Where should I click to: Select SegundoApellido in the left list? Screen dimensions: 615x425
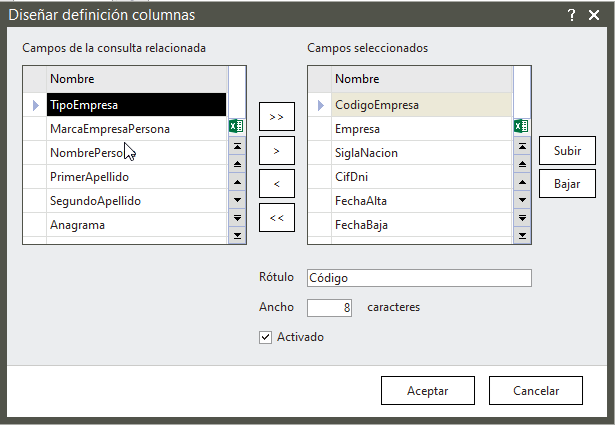(x=96, y=201)
